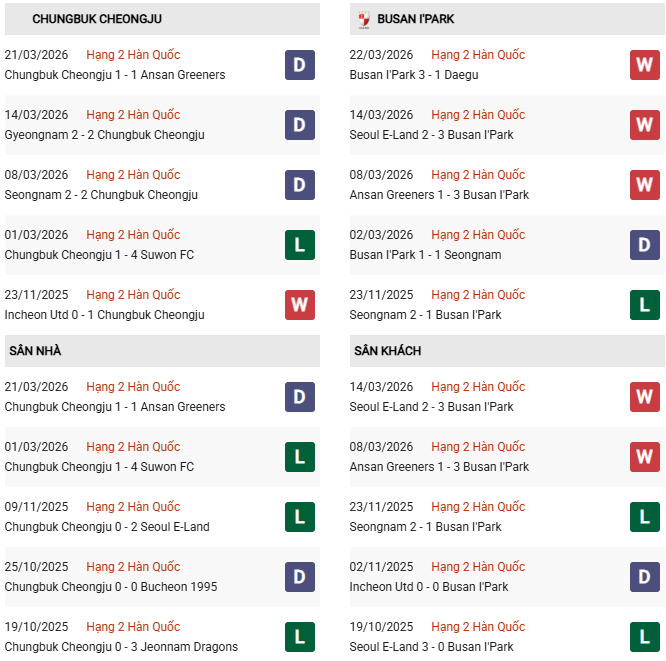Select D badge for Incheon Utd 0-0 Busan
The height and width of the screenshot is (661, 666).
click(x=645, y=577)
